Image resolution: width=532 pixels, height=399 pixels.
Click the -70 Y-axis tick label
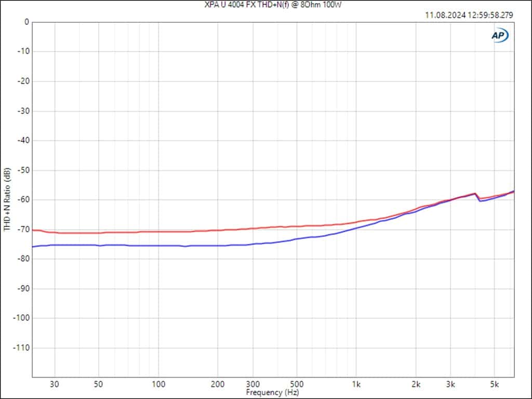click(23, 229)
